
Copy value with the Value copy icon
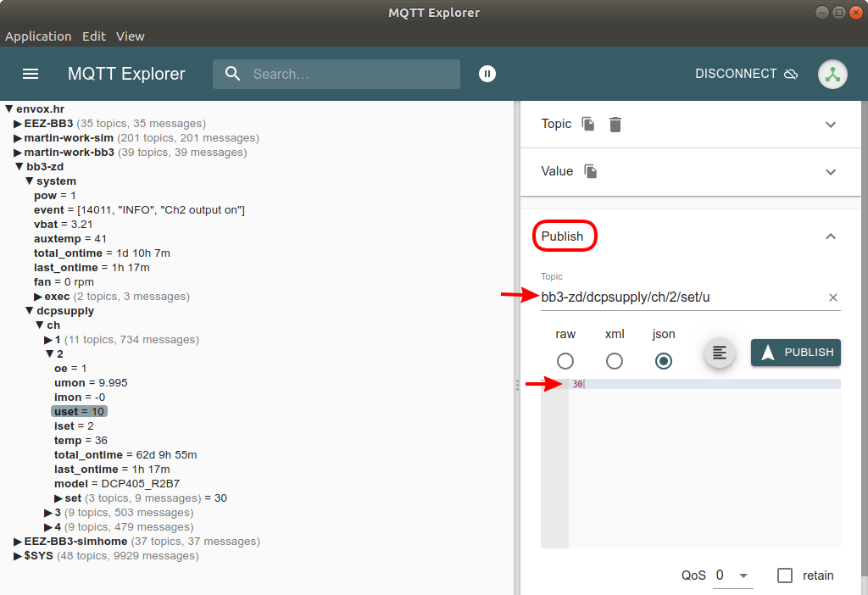click(591, 171)
